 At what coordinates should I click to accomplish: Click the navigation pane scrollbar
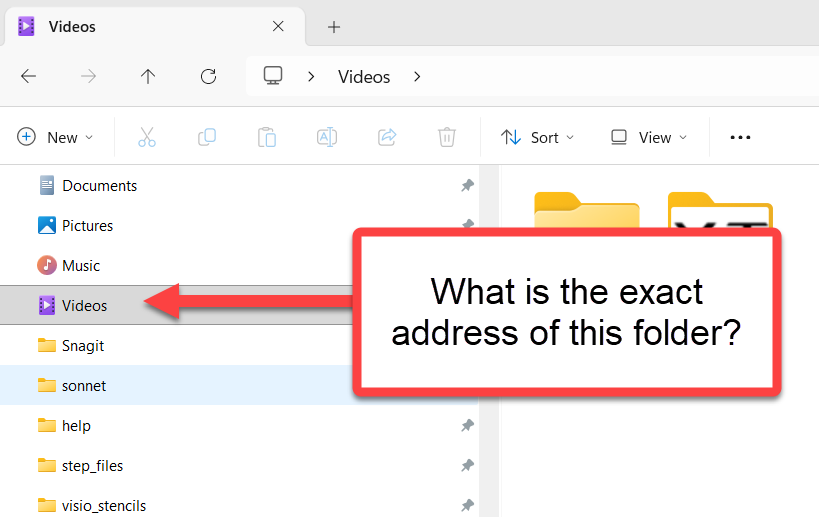tap(489, 341)
